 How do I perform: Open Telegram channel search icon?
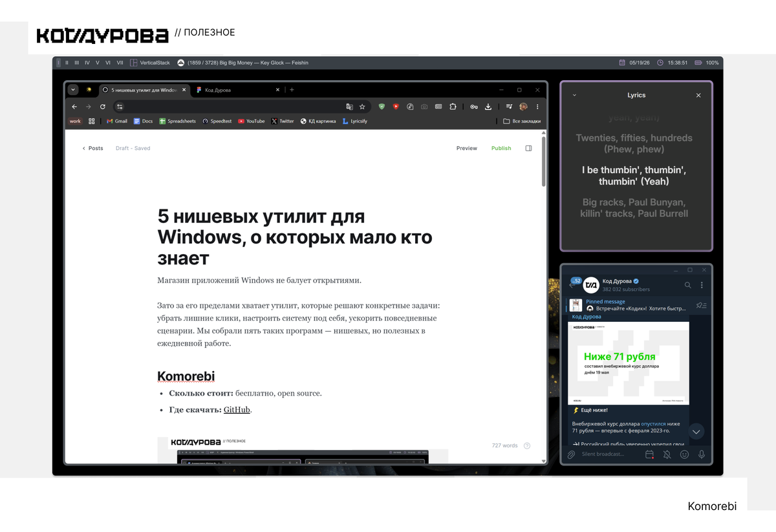point(688,285)
